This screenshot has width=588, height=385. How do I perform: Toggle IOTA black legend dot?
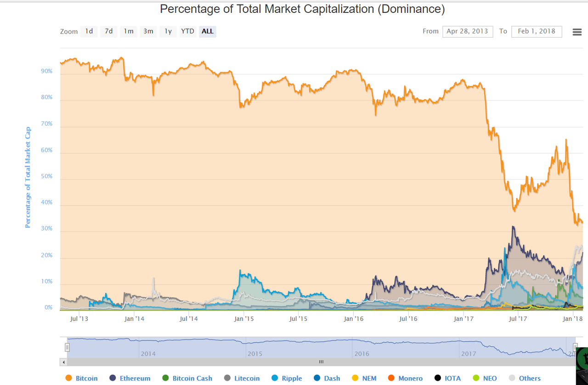pos(438,378)
